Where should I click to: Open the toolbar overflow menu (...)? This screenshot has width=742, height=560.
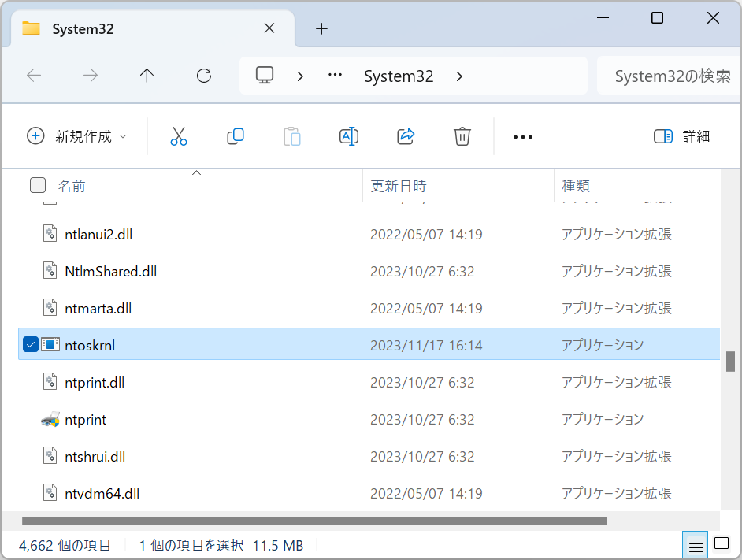[522, 135]
